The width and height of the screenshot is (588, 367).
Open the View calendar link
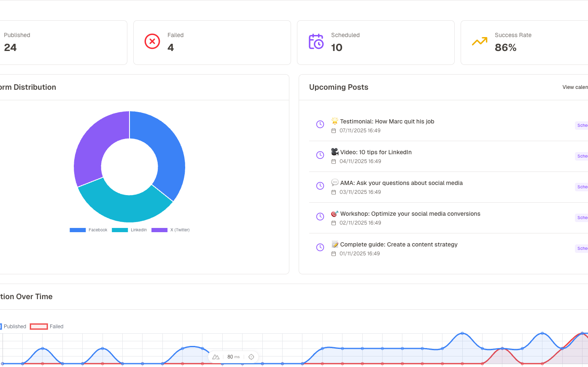click(575, 87)
